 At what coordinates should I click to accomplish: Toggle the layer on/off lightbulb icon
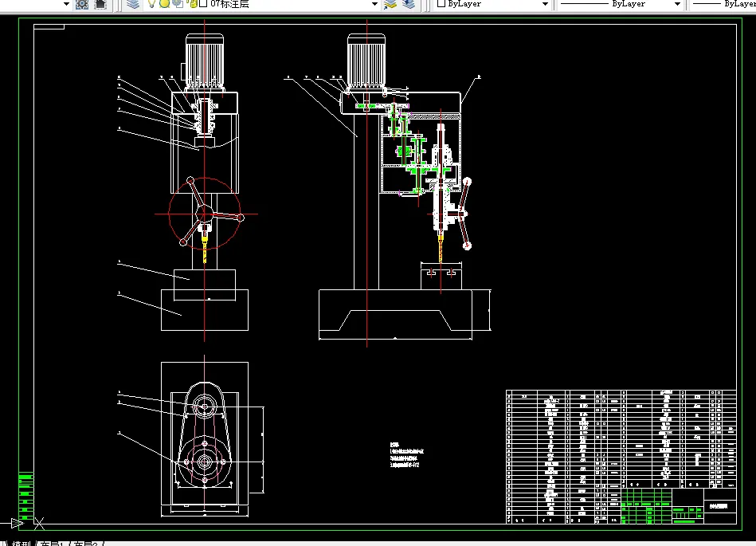pyautogui.click(x=151, y=4)
